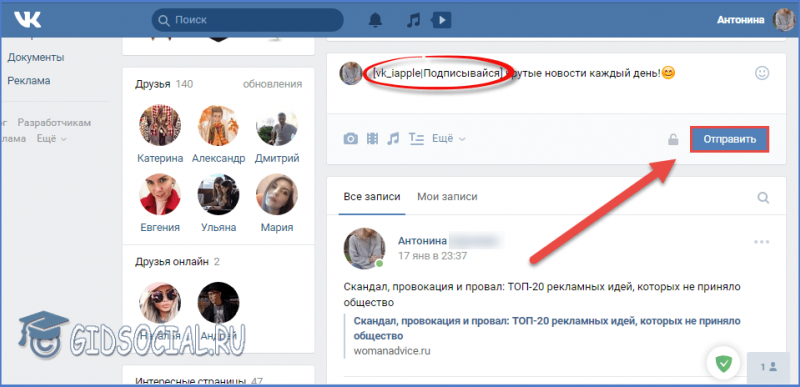800x387 pixels.
Task: Click the name Дмитрий under his avatar
Action: (x=277, y=158)
